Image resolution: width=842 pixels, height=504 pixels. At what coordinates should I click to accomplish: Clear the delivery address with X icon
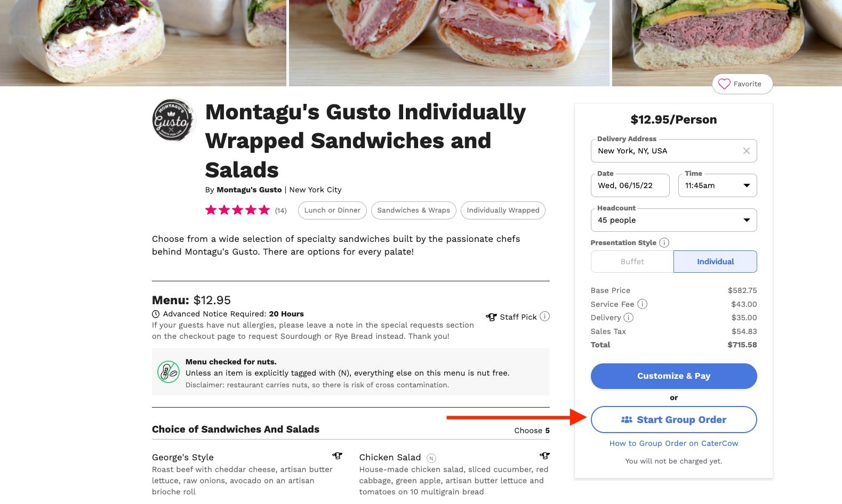coord(746,151)
